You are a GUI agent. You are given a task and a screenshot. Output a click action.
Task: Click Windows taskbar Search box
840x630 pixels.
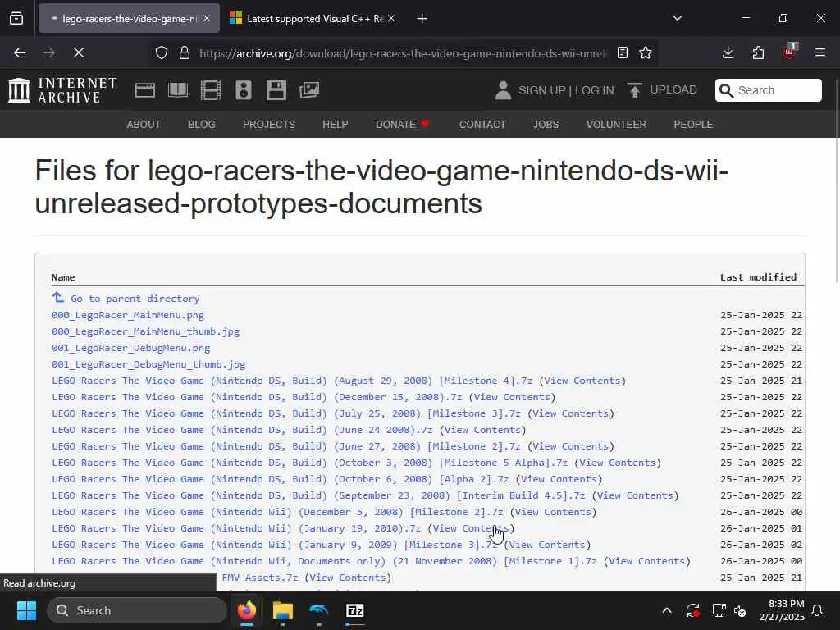pos(137,610)
